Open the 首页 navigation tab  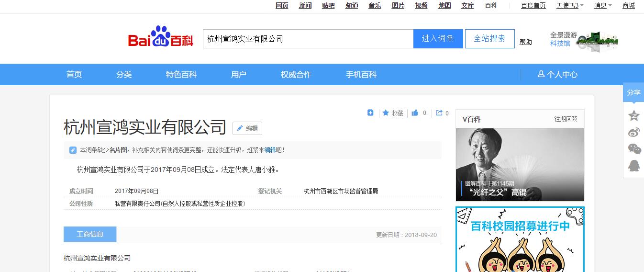(74, 74)
